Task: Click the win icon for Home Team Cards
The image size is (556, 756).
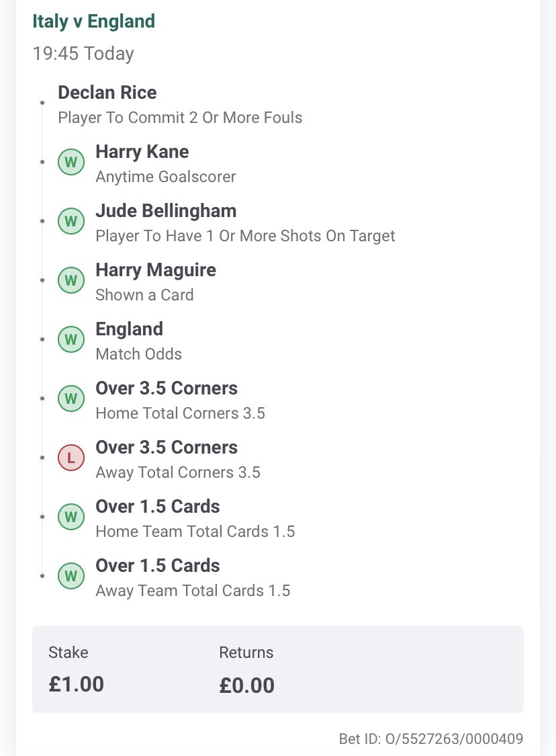Action: coord(71,517)
